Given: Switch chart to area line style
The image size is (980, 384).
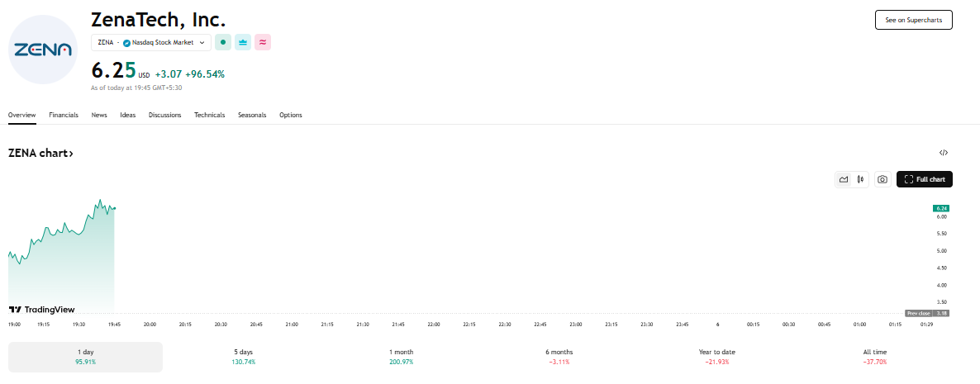Looking at the screenshot, I should (844, 179).
